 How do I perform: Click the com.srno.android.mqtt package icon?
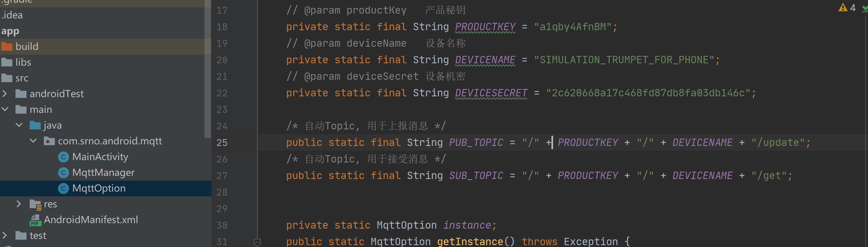coord(49,141)
